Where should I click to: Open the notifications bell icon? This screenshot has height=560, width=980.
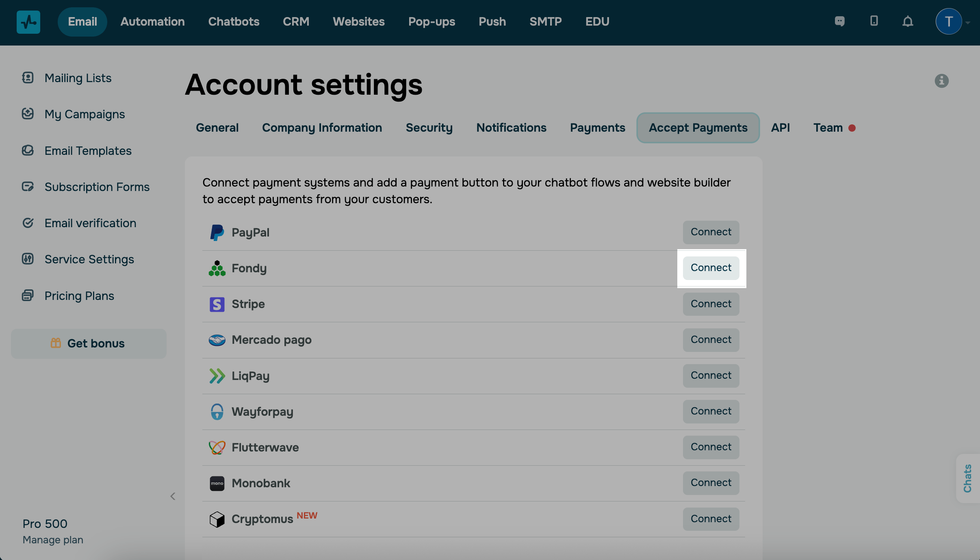tap(908, 21)
